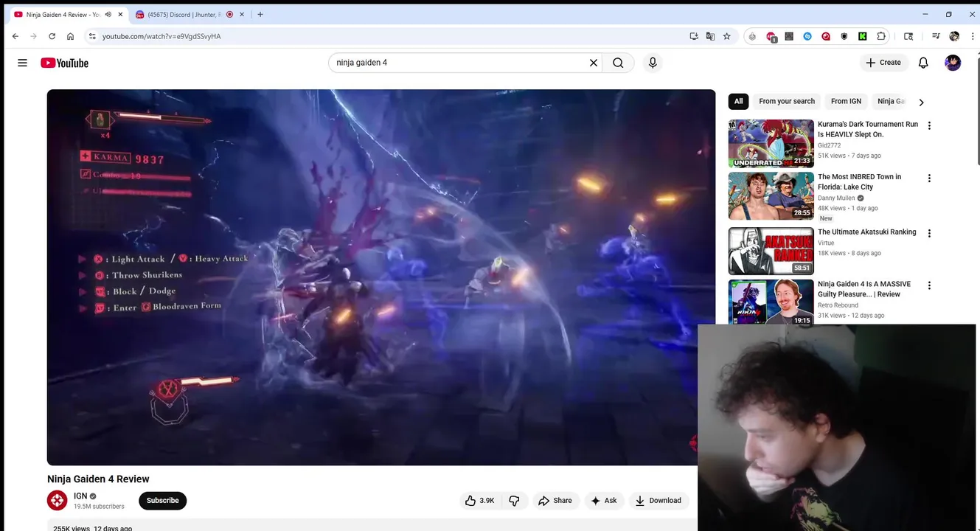This screenshot has height=531, width=980.
Task: Click the video player to pause
Action: coord(381,277)
